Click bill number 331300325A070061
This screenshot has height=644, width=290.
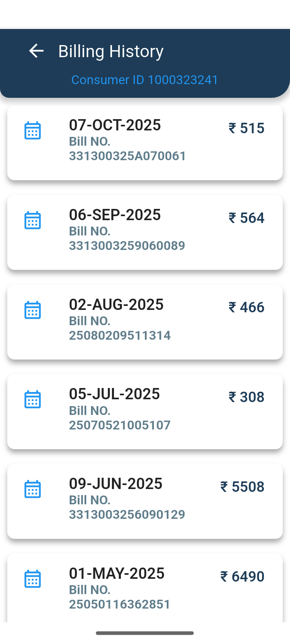tap(127, 156)
